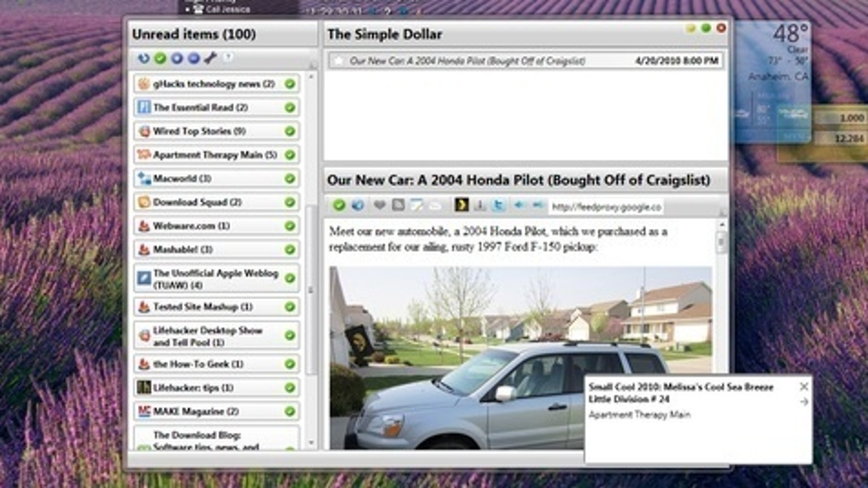Image resolution: width=868 pixels, height=488 pixels.
Task: Mark Tested Site Mashup feed as read
Action: coord(290,307)
